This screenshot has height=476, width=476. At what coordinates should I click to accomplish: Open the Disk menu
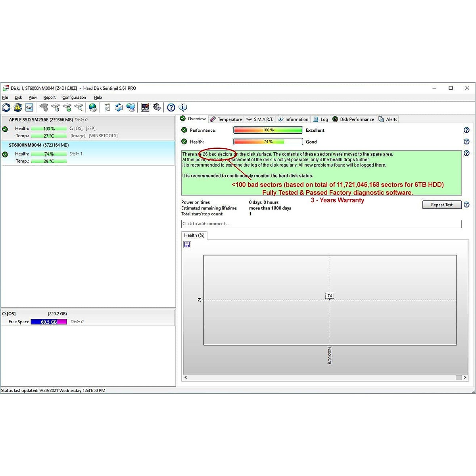(18, 98)
